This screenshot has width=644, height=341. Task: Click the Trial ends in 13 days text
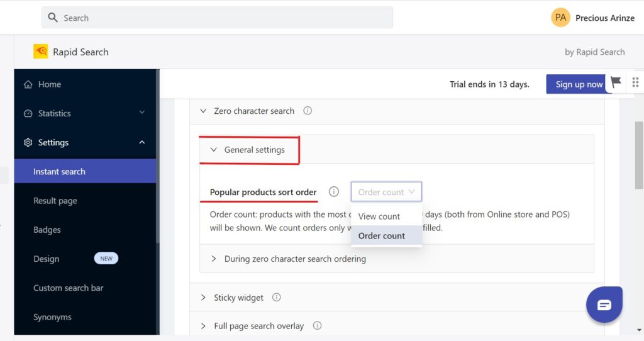coord(489,84)
